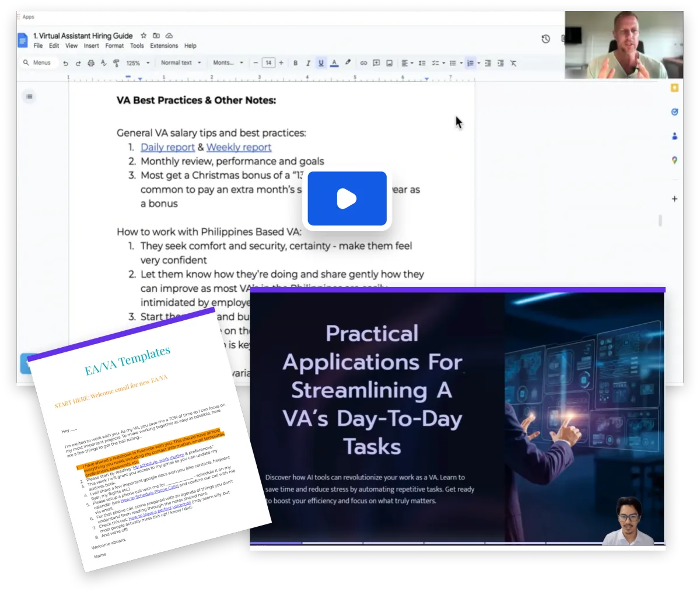Viewport: 700px width, 595px height.
Task: Open the Tools menu
Action: pyautogui.click(x=137, y=45)
